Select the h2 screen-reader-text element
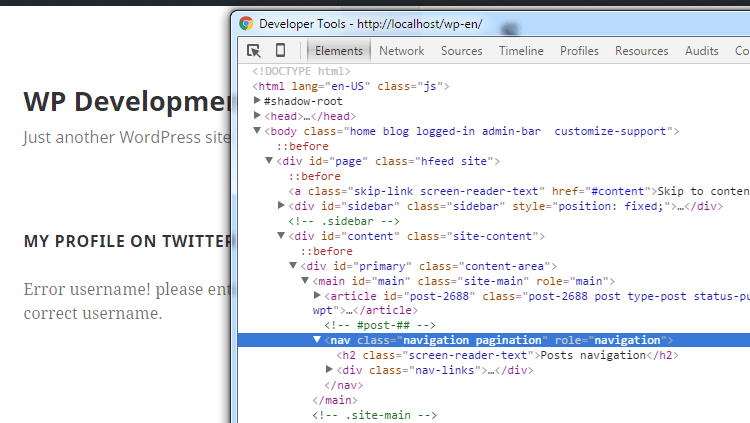This screenshot has height=423, width=750. pos(507,355)
